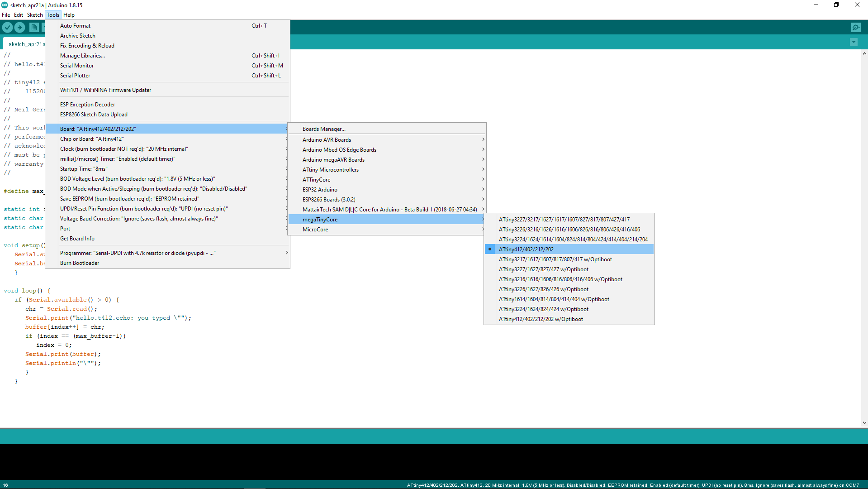Open the Serial Monitor magnifier icon

pos(856,28)
